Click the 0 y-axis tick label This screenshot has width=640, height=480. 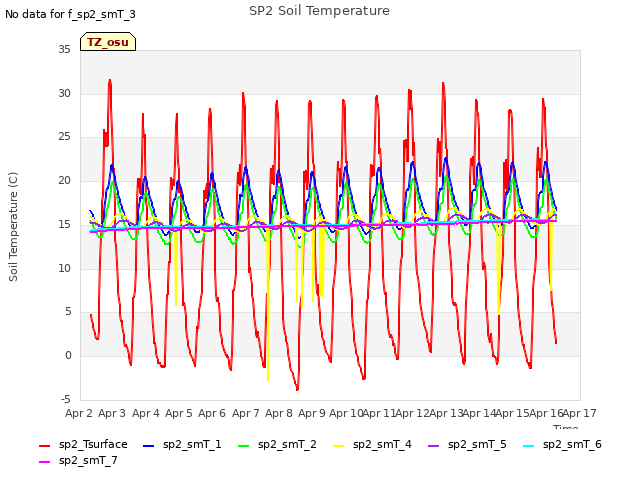coord(68,356)
